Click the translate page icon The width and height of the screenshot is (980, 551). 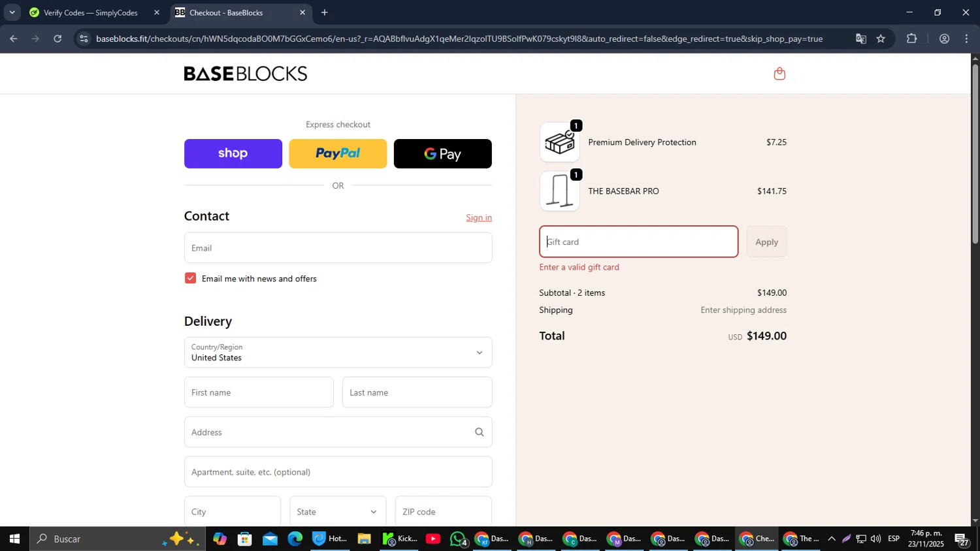pos(860,39)
